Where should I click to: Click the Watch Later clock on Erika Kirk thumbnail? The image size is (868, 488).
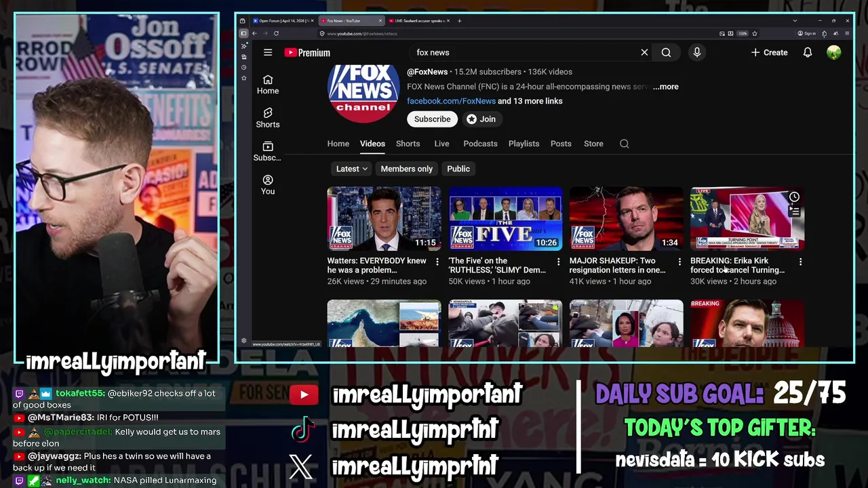coord(794,197)
